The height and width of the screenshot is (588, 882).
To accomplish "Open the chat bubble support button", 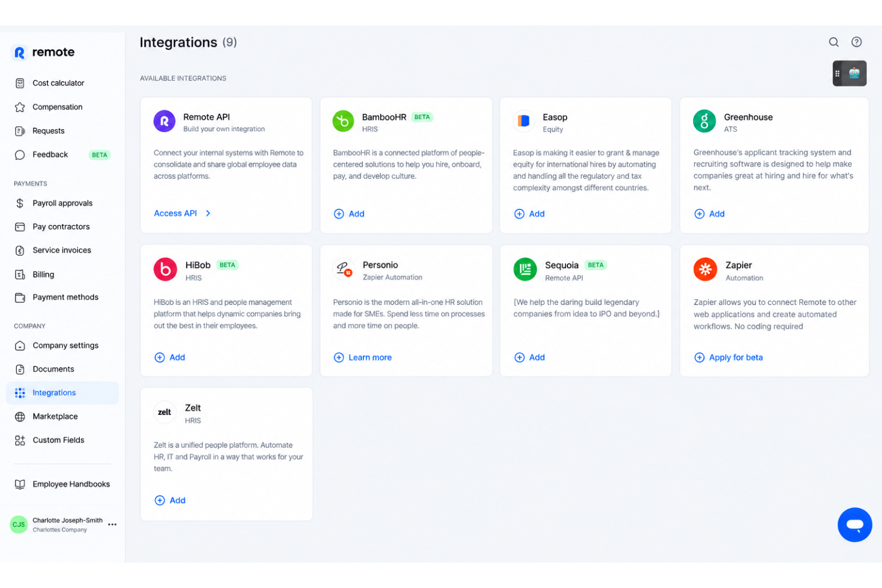I will (855, 525).
